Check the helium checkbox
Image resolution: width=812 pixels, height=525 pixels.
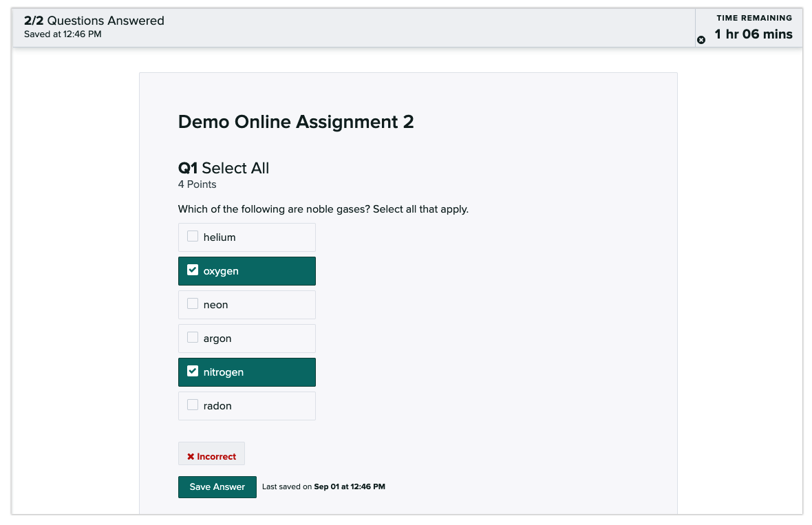pos(192,236)
